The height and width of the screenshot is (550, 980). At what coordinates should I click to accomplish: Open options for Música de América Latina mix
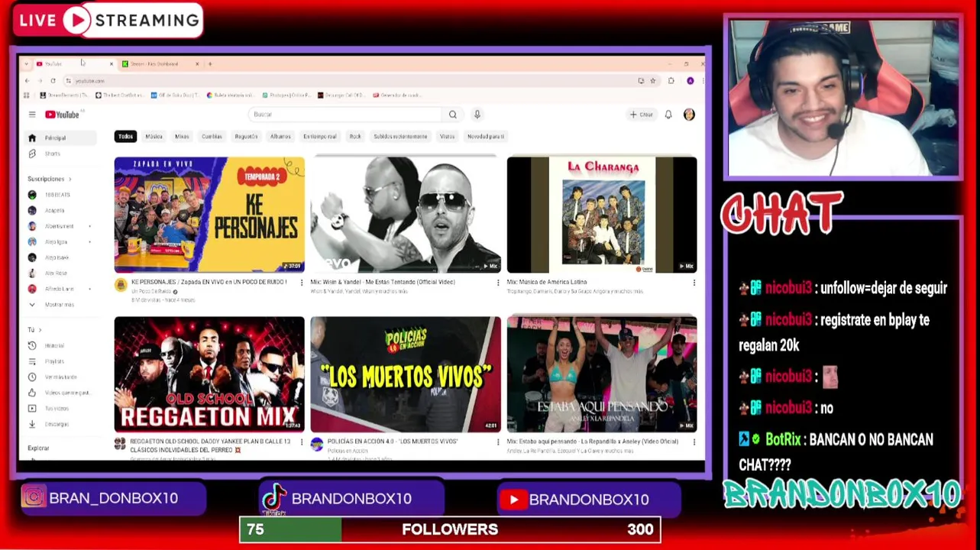click(694, 283)
